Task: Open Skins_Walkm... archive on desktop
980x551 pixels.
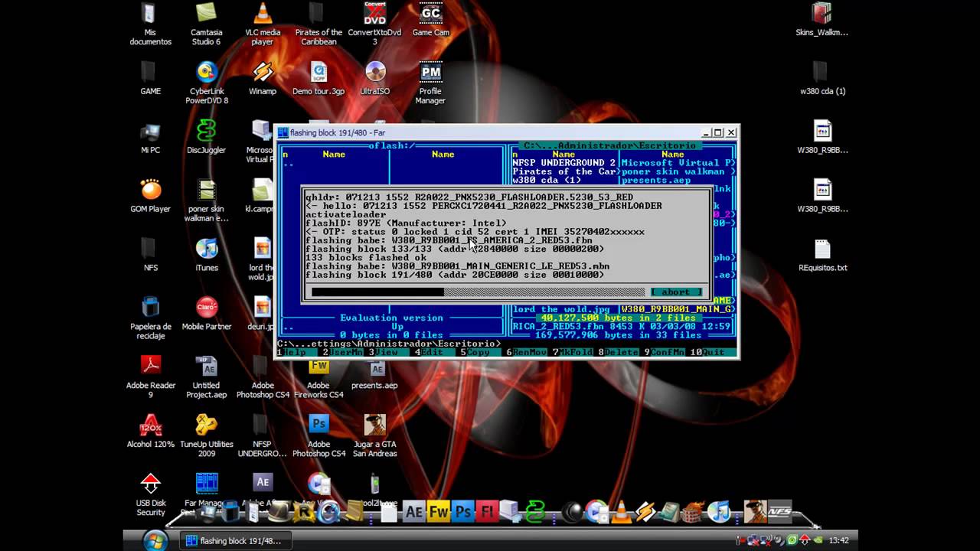Action: (822, 20)
